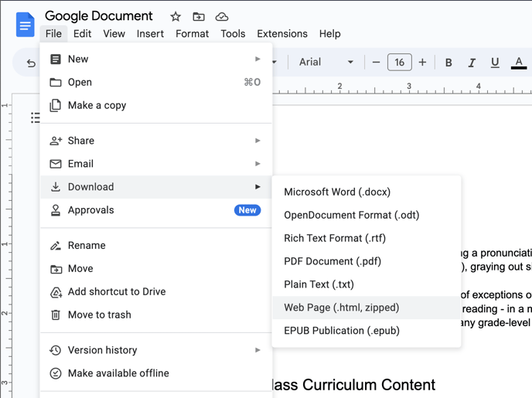
Task: Click the move-to-folder icon beside title
Action: [x=199, y=16]
